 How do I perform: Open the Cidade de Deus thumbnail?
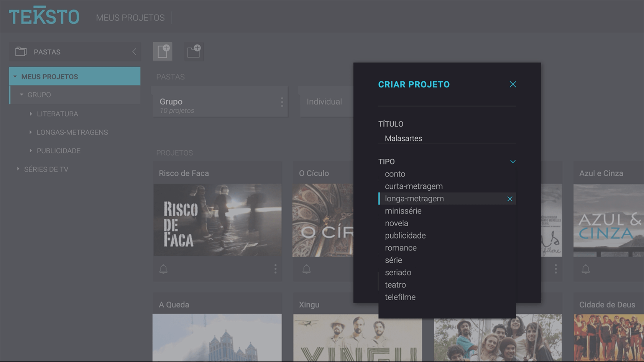609,337
